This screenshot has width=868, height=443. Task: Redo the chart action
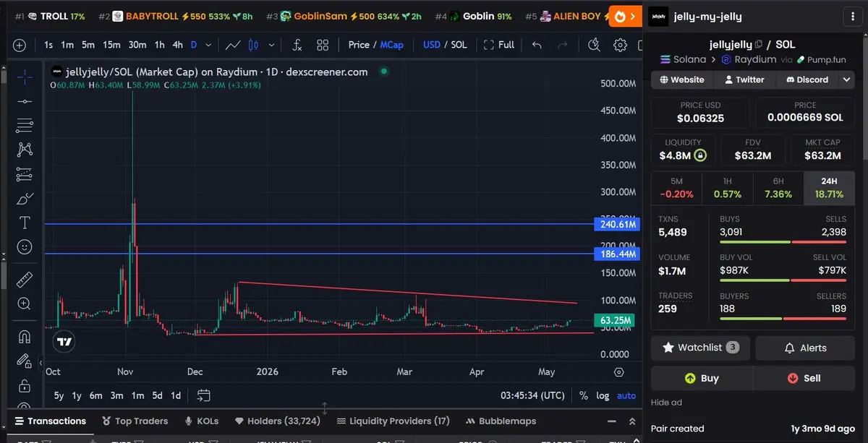coord(562,45)
